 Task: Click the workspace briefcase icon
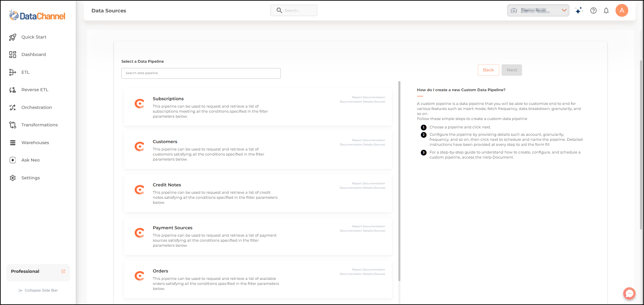tap(514, 11)
